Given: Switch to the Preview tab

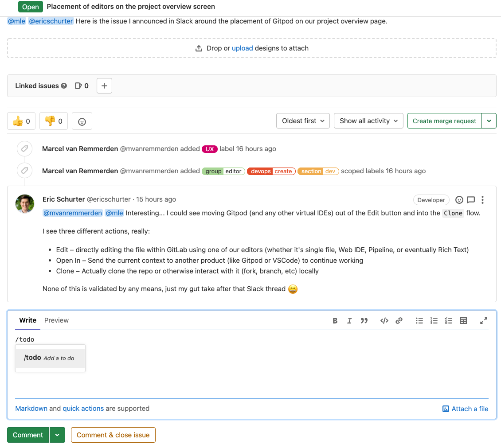Looking at the screenshot, I should click(56, 320).
